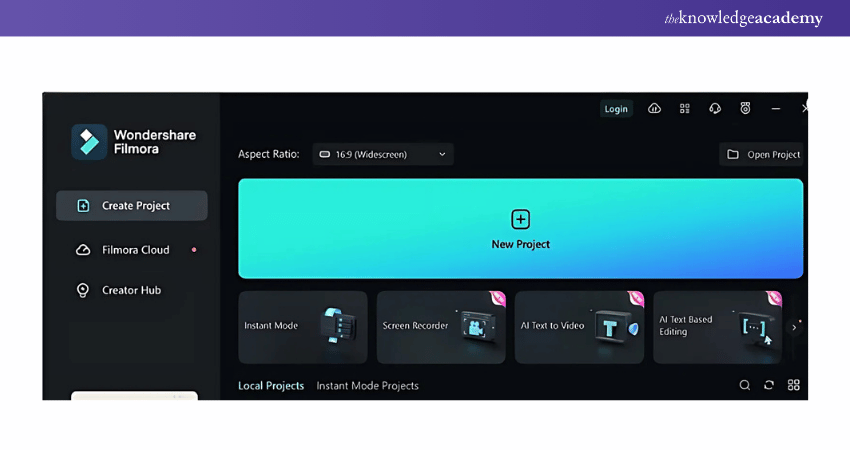Screen dimensions: 850x450
Task: Click the headset support icon
Action: pyautogui.click(x=715, y=108)
